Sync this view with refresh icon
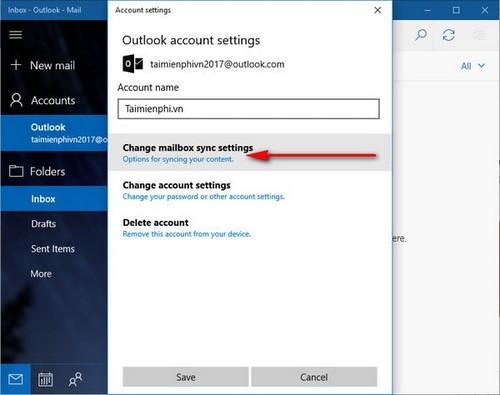500x395 pixels. [449, 35]
